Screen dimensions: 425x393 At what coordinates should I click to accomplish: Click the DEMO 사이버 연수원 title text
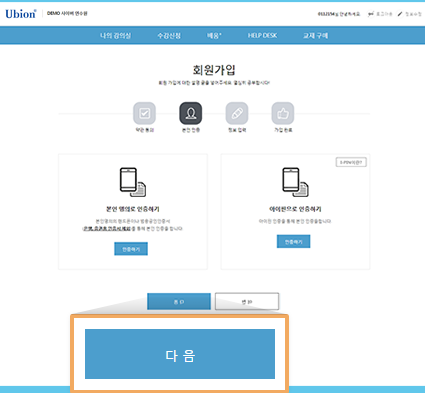(67, 13)
